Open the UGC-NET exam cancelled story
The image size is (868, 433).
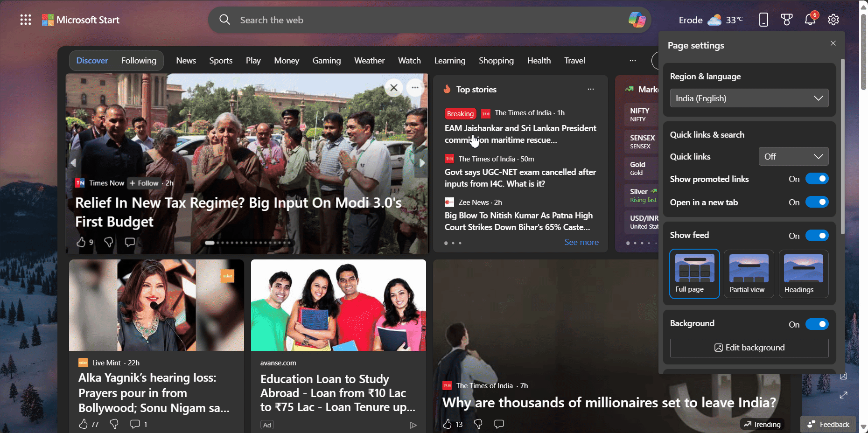click(x=520, y=178)
